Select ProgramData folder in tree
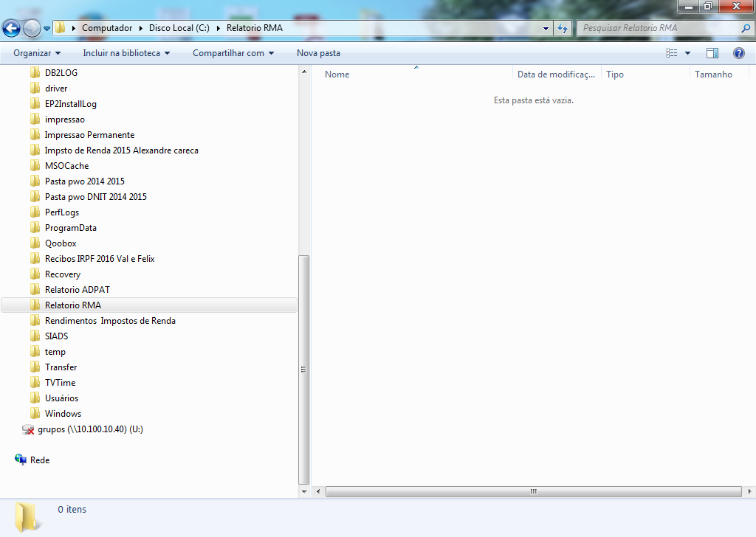This screenshot has width=756, height=537. 71,228
